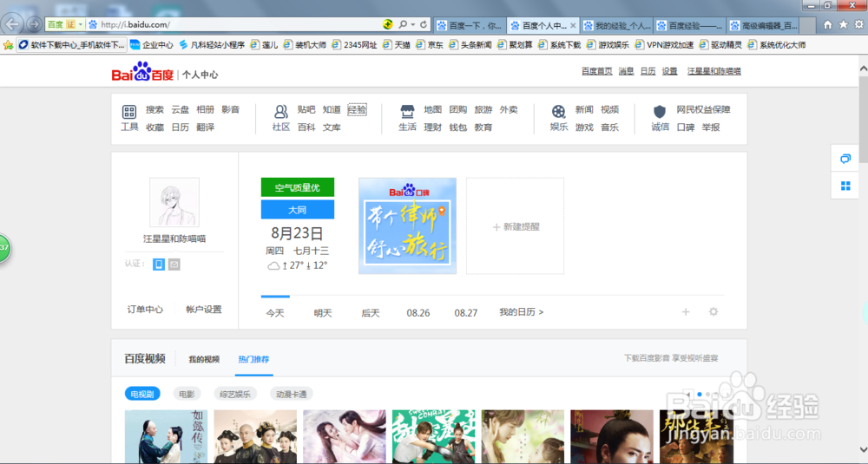Open the 如懿传 drama poster
868x464 pixels.
pyautogui.click(x=166, y=436)
